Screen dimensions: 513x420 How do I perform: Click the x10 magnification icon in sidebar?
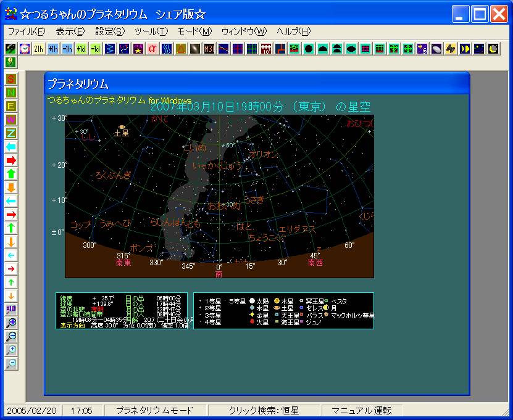(x=11, y=309)
